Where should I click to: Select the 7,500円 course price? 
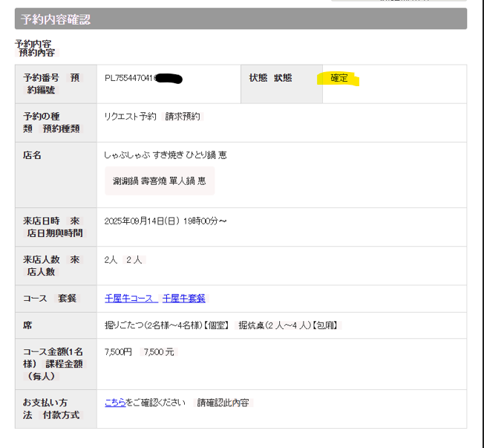point(118,351)
